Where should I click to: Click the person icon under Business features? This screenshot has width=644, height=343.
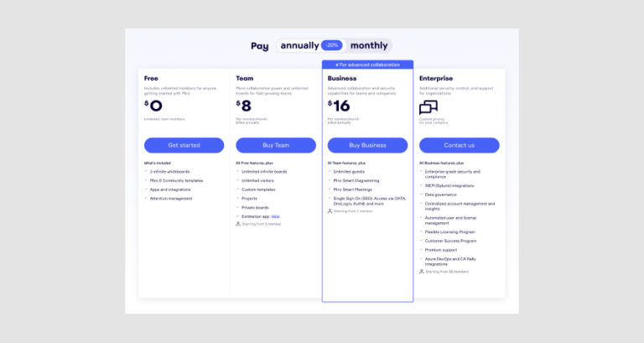coord(330,211)
